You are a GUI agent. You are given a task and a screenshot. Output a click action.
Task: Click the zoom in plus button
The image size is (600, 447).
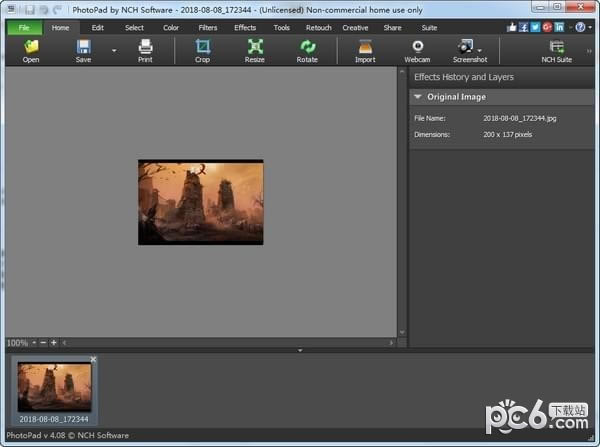(53, 343)
